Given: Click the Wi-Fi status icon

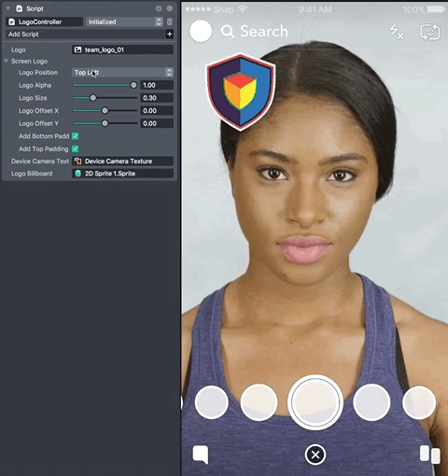Looking at the screenshot, I should point(243,9).
